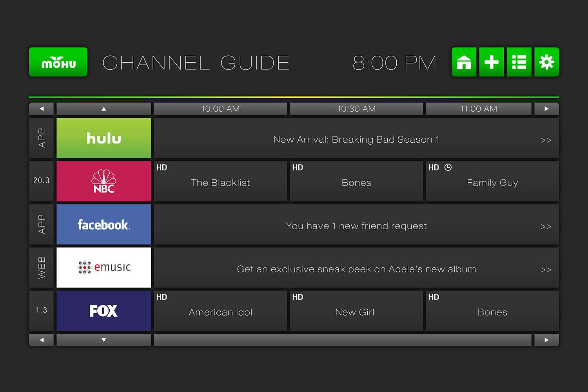Image resolution: width=588 pixels, height=392 pixels.
Task: Click the right arrow in the bottom bar
Action: pos(546,340)
